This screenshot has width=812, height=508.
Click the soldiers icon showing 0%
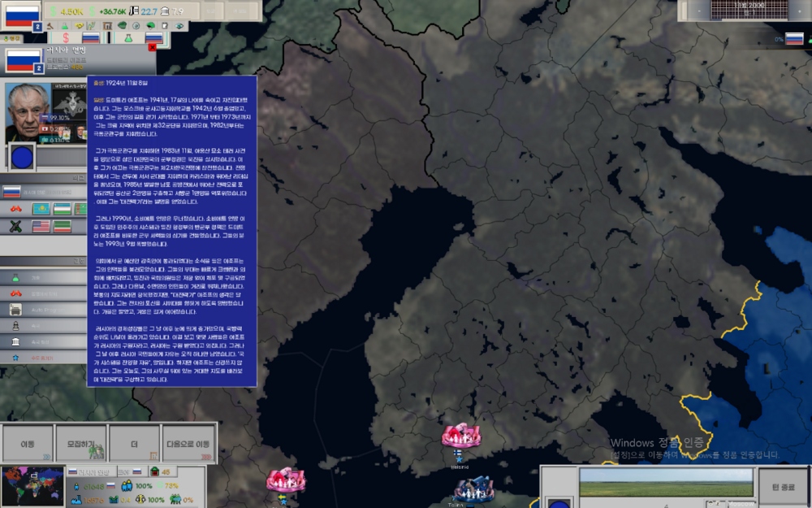(175, 500)
